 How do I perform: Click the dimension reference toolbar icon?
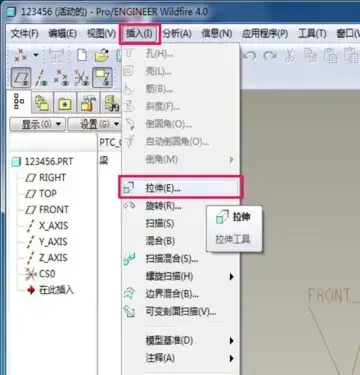coord(57,55)
